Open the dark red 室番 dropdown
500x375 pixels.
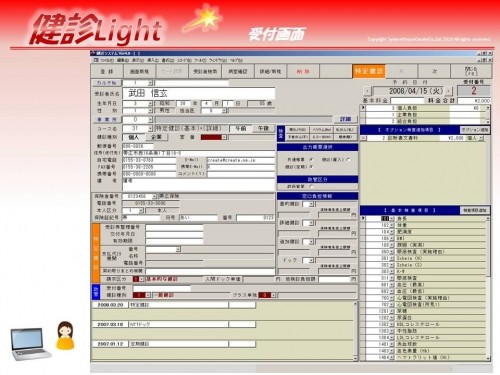(x=224, y=137)
